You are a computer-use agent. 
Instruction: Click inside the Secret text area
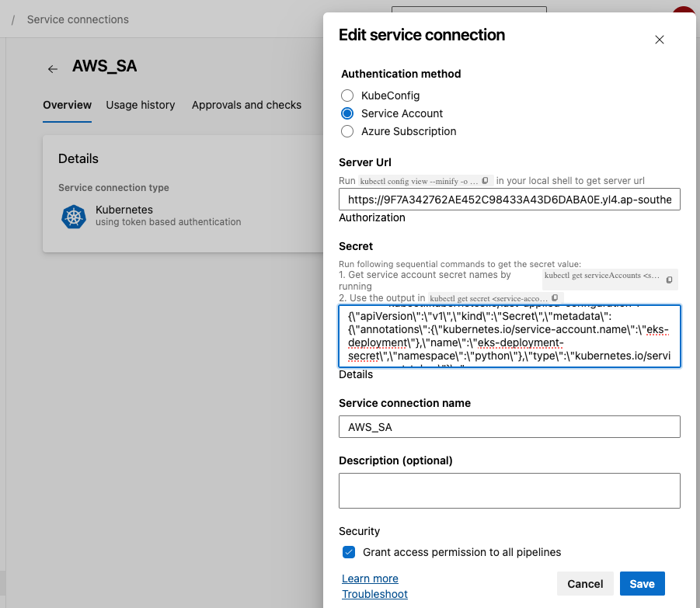tap(510, 336)
